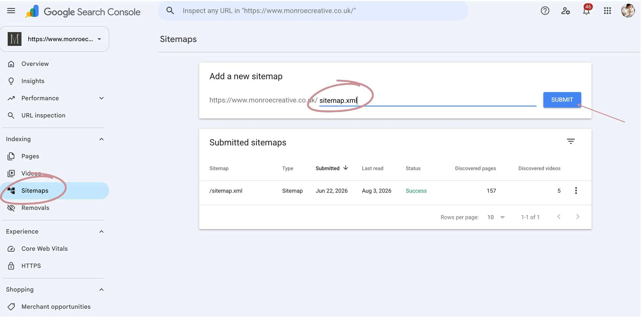This screenshot has height=318, width=644.
Task: Click the Aug 3, 2026 last read date
Action: pos(376,191)
